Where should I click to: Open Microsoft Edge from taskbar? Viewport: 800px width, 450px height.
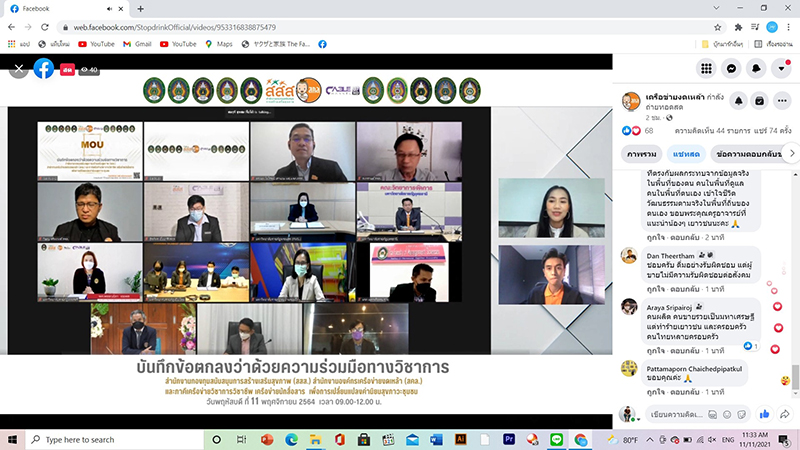(291, 439)
